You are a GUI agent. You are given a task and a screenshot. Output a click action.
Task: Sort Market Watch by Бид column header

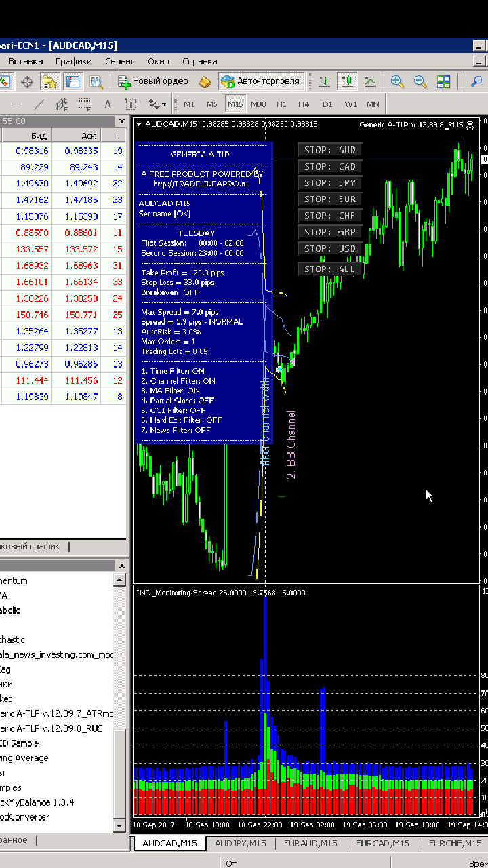coord(26,136)
